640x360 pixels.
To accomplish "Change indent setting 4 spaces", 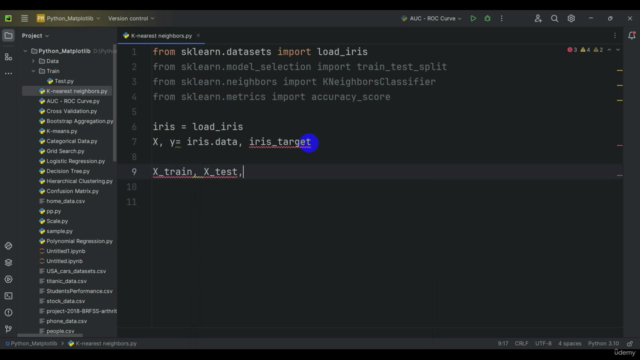I will point(569,344).
